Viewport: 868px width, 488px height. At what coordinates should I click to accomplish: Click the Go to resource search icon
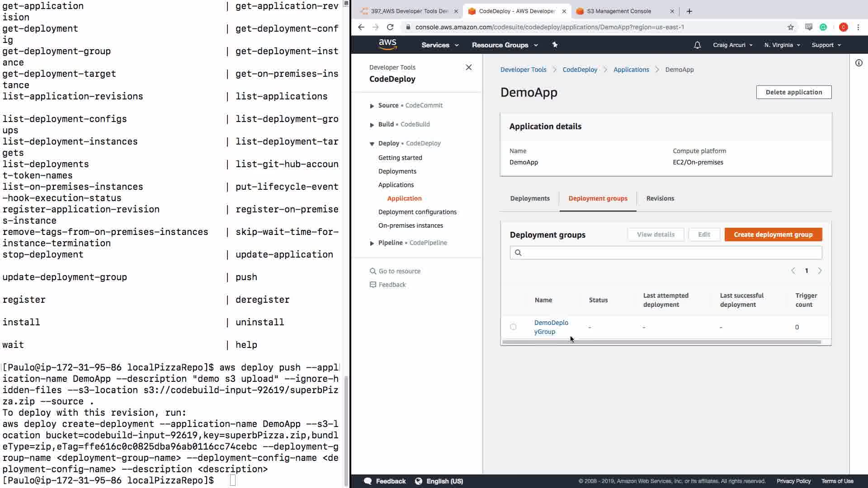point(373,271)
